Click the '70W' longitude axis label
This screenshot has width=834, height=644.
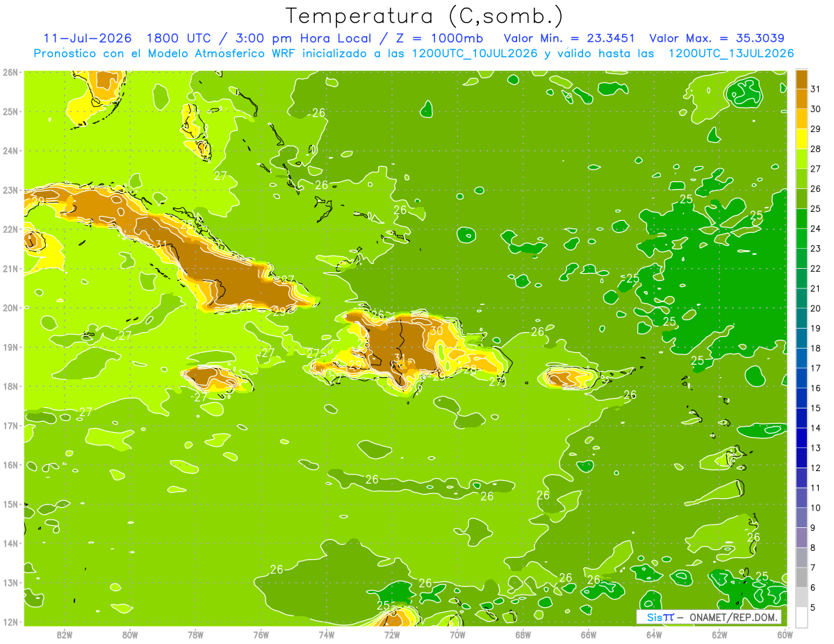click(457, 634)
